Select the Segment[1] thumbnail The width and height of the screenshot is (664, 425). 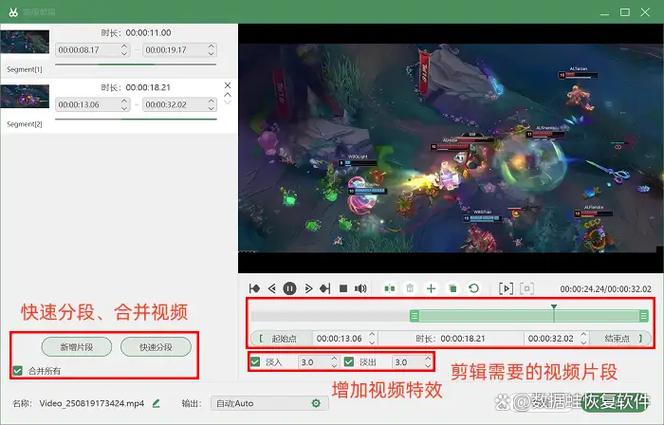click(x=25, y=42)
